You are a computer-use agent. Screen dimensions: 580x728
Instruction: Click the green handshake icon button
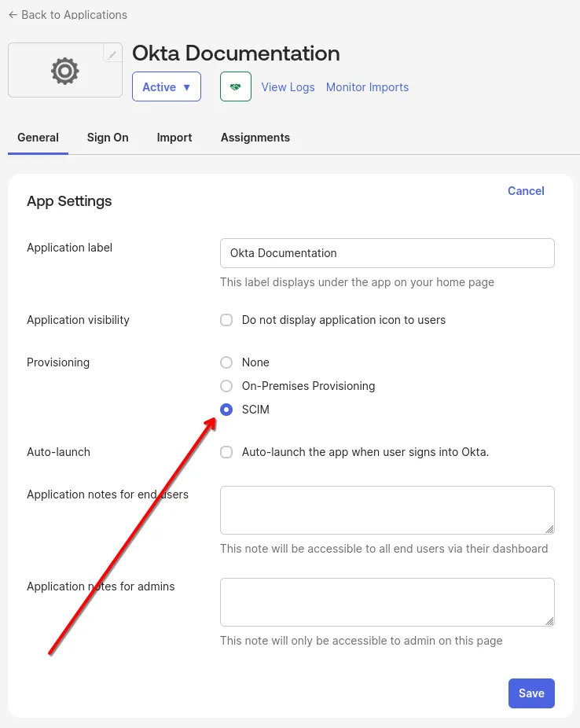[x=236, y=86]
